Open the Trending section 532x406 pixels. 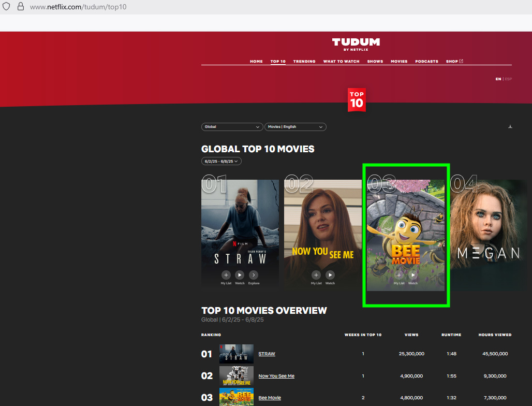pyautogui.click(x=304, y=62)
